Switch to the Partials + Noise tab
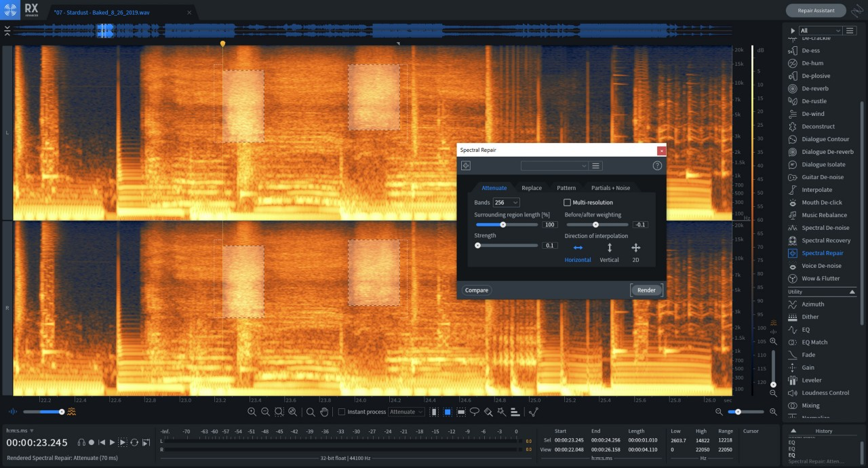This screenshot has width=868, height=468. pyautogui.click(x=610, y=188)
